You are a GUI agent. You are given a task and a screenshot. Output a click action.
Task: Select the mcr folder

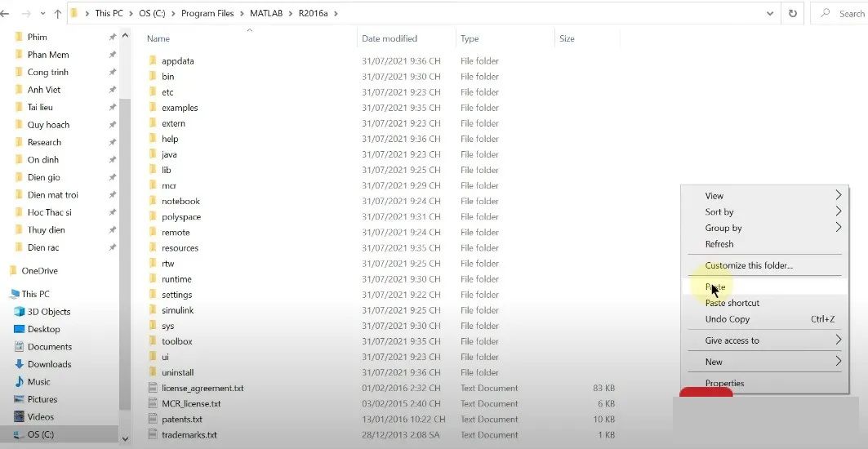(169, 185)
